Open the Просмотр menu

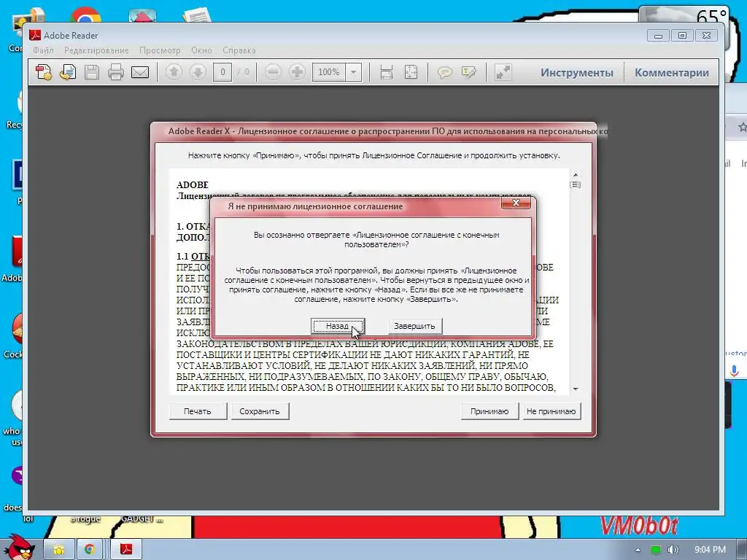point(160,50)
